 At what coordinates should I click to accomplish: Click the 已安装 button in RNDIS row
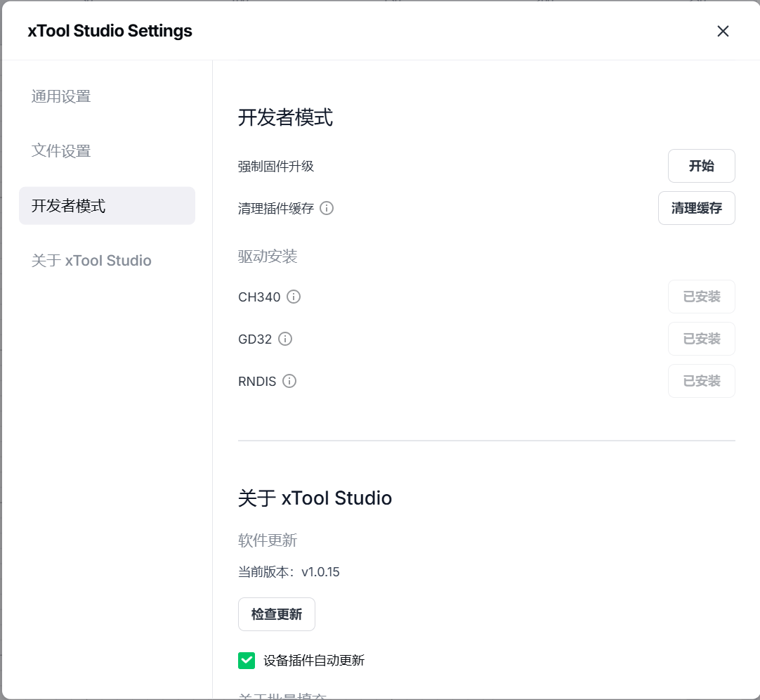coord(701,381)
